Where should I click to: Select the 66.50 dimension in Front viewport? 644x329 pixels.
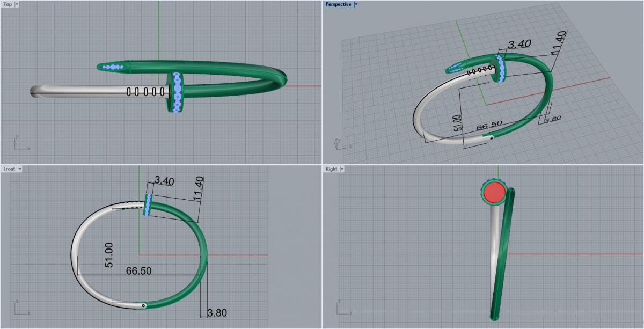coord(138,271)
